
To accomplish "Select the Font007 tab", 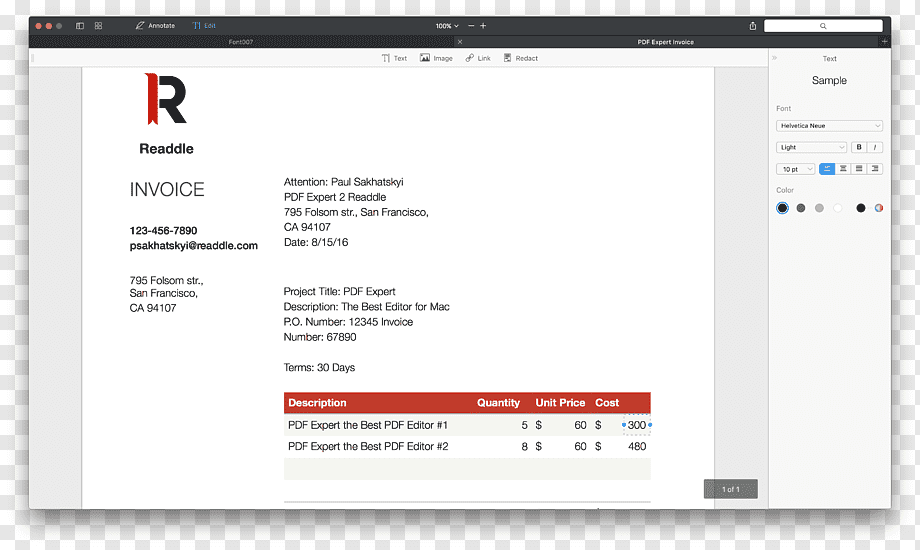I will 241,42.
